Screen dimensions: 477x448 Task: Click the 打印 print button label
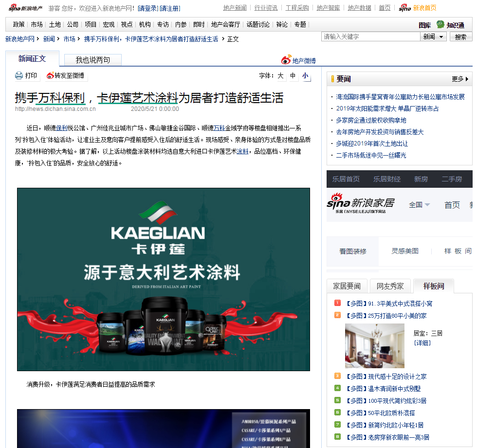pyautogui.click(x=31, y=75)
